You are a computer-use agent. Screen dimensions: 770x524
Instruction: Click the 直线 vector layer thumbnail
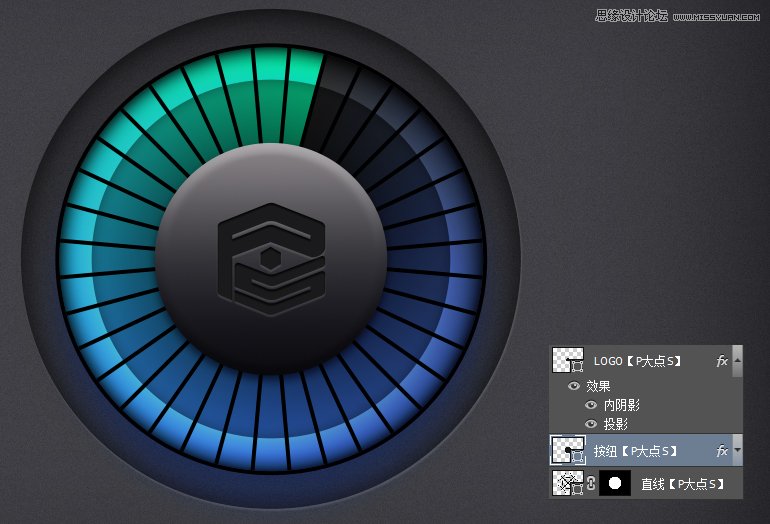tap(568, 484)
